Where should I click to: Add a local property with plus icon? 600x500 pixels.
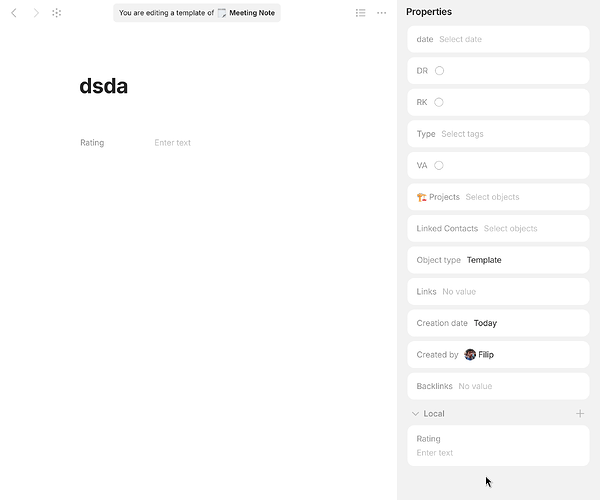[580, 413]
